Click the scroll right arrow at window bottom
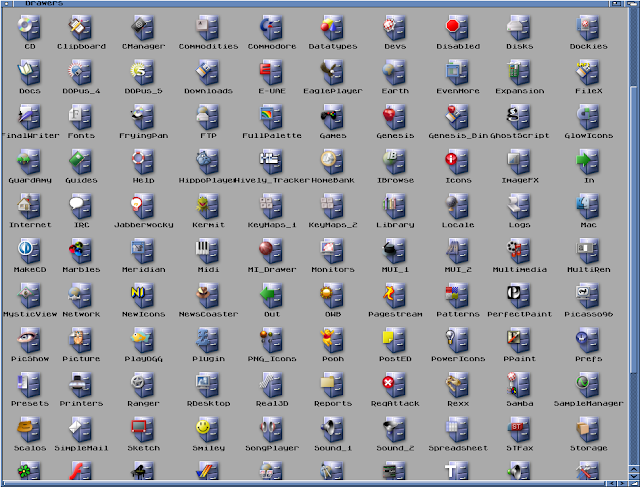 pyautogui.click(x=622, y=483)
